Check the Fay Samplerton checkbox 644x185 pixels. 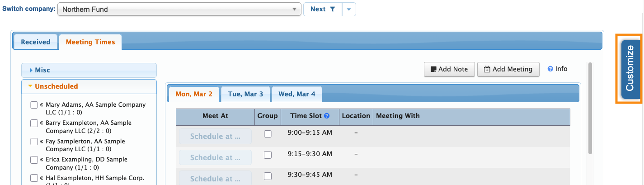tap(34, 142)
